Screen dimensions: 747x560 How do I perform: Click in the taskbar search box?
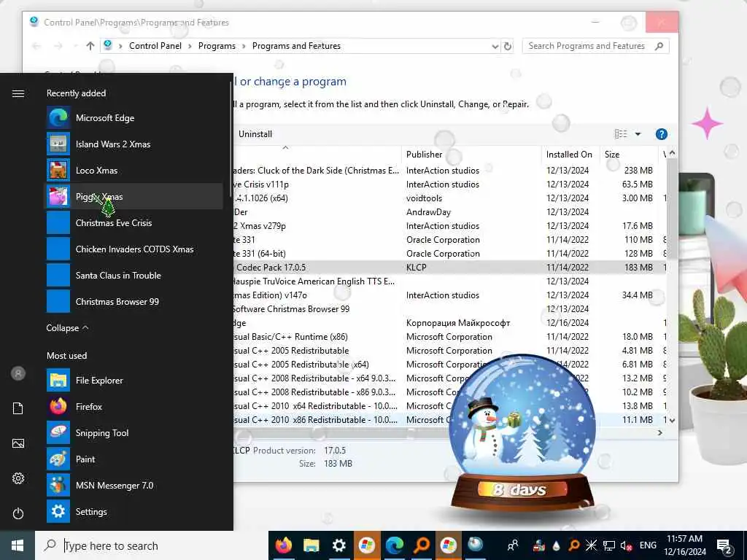click(152, 545)
